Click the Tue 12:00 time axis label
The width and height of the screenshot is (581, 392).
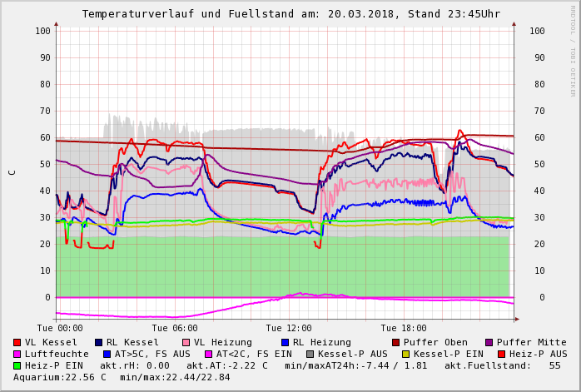pos(289,328)
